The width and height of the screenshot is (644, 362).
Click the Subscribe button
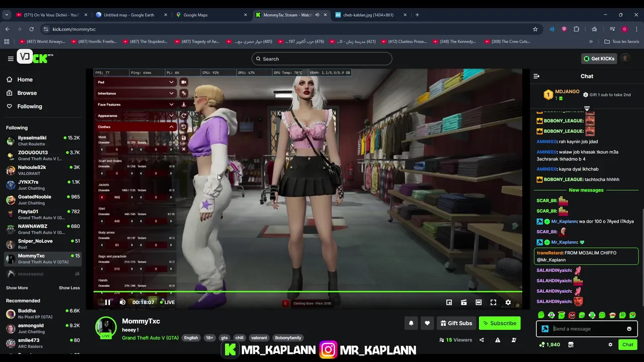pos(500,323)
